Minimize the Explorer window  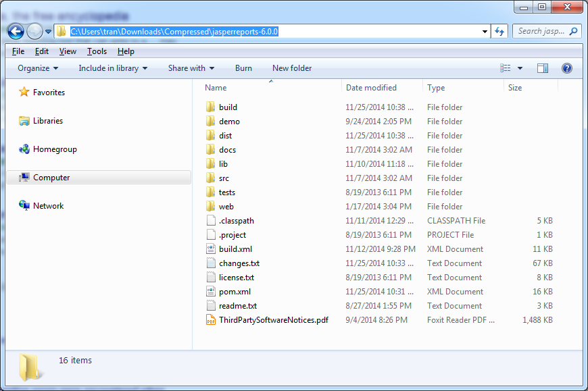524,7
